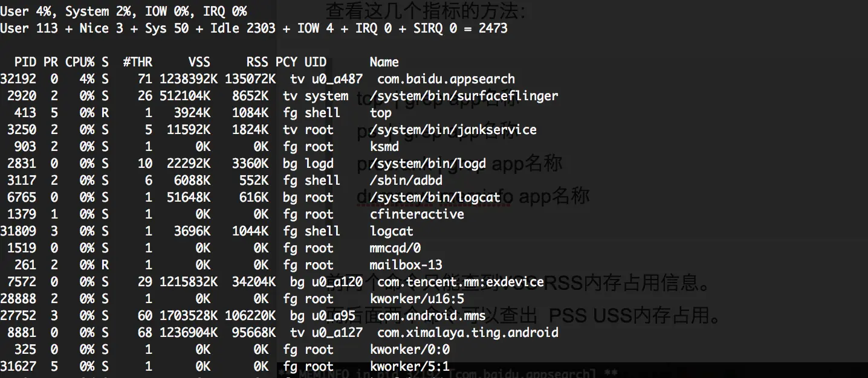
Task: Click the PCY column header
Action: 287,62
